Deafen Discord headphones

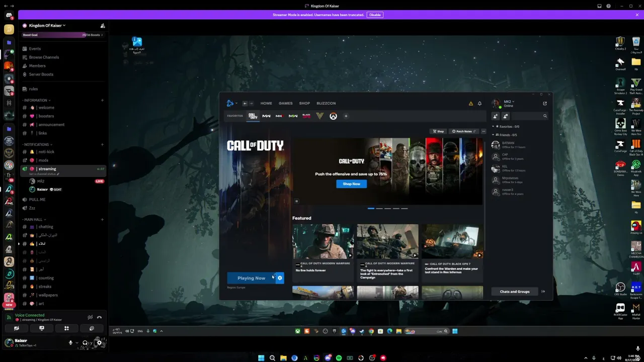click(85, 343)
